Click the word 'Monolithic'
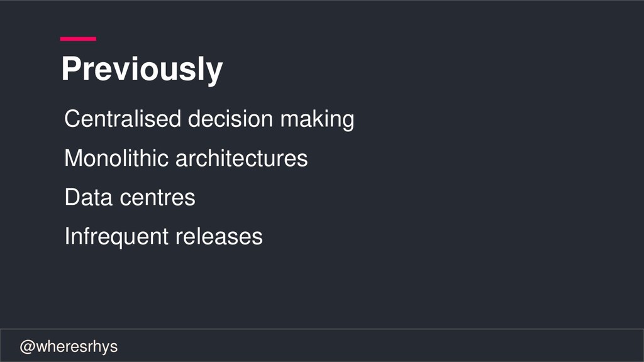This screenshot has width=644, height=362. click(x=116, y=158)
